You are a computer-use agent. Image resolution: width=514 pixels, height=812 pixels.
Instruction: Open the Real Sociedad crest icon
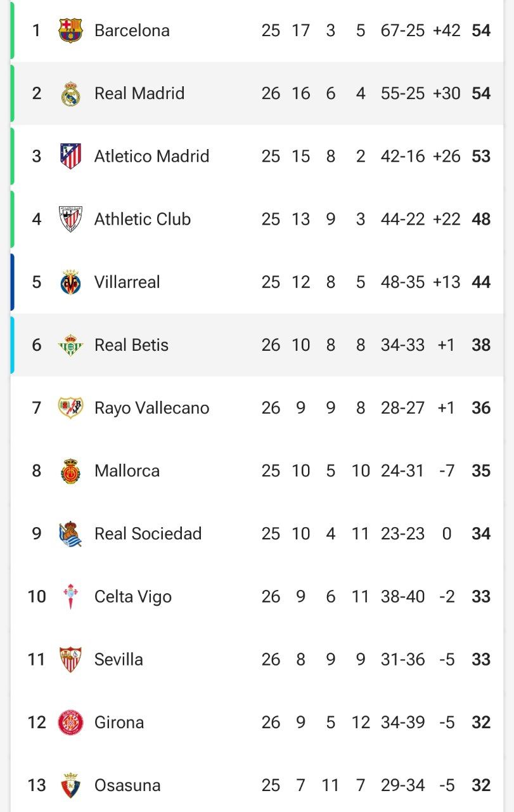(x=70, y=534)
